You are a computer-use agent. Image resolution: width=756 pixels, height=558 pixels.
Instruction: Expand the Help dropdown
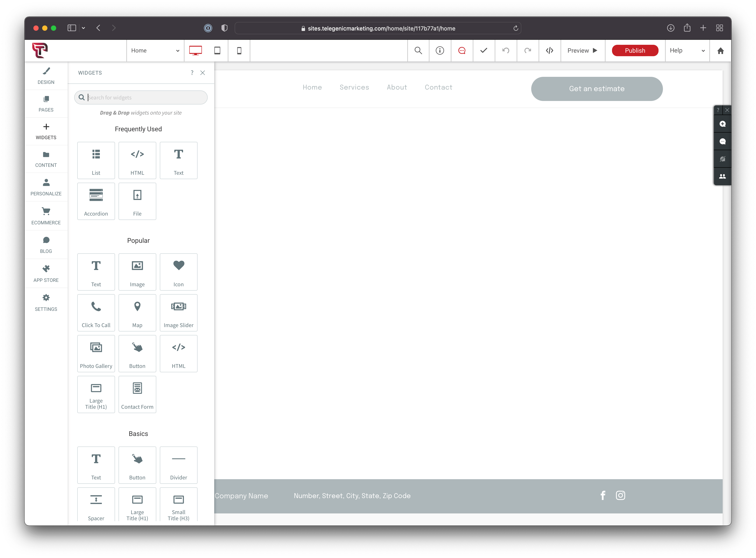[687, 51]
